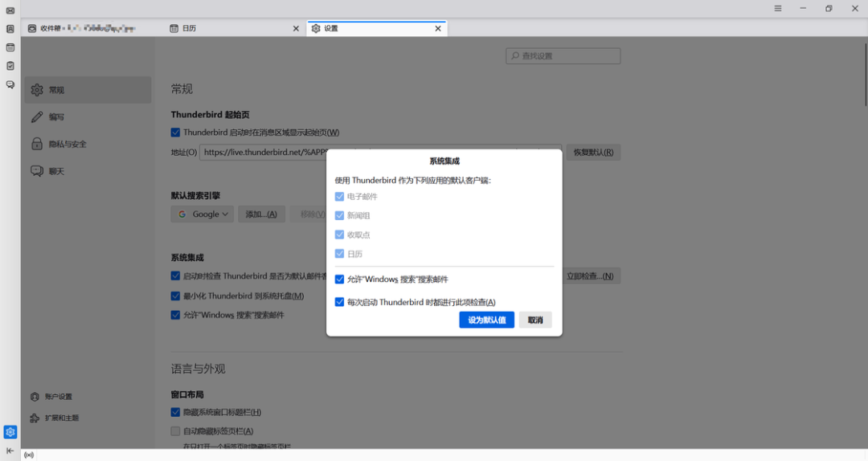This screenshot has width=868, height=461.
Task: Close the 日历 tab
Action: coord(296,28)
